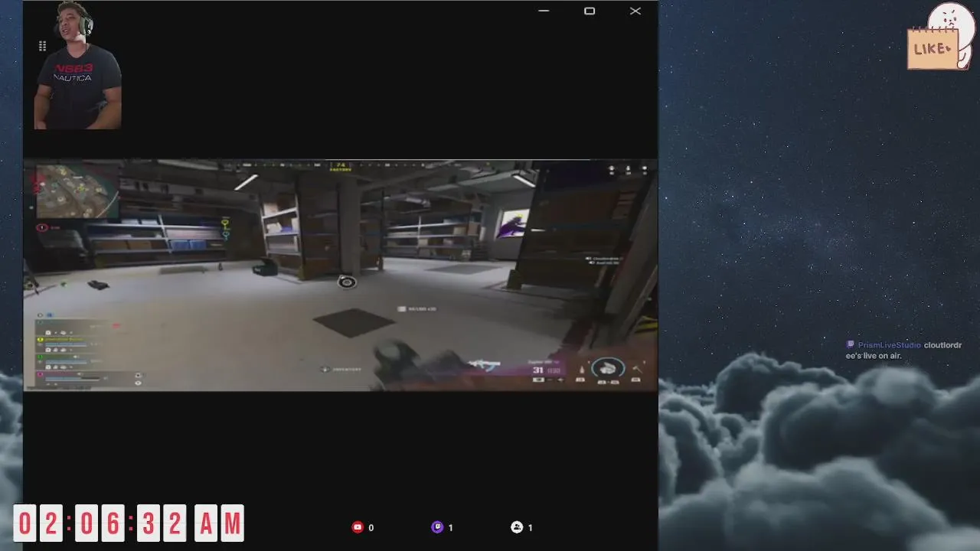980x551 pixels.
Task: Click the in-game minimap
Action: [x=78, y=191]
